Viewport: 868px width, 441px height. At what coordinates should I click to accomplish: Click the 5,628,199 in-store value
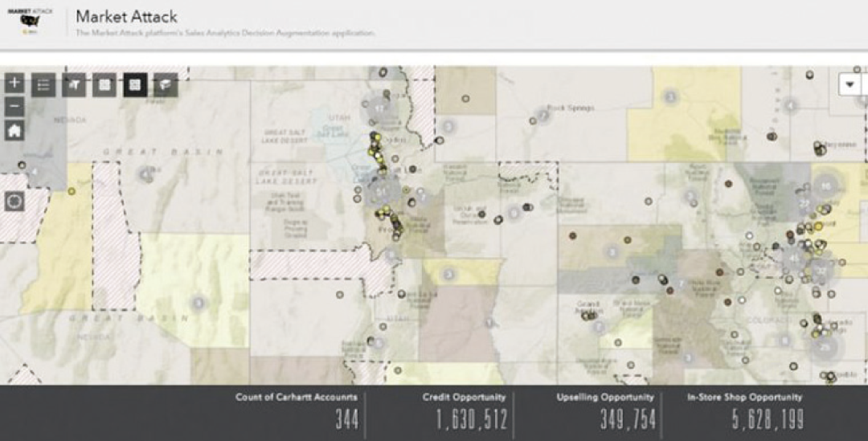[768, 421]
